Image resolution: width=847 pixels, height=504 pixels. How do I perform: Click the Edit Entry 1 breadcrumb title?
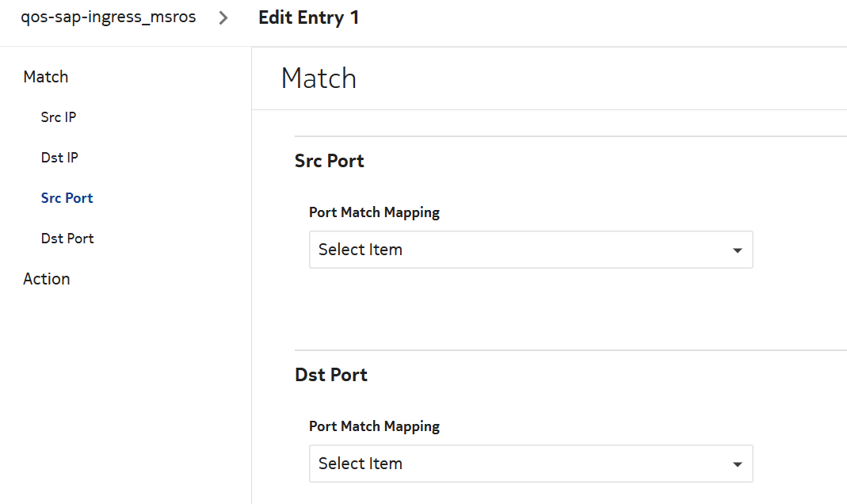click(308, 17)
